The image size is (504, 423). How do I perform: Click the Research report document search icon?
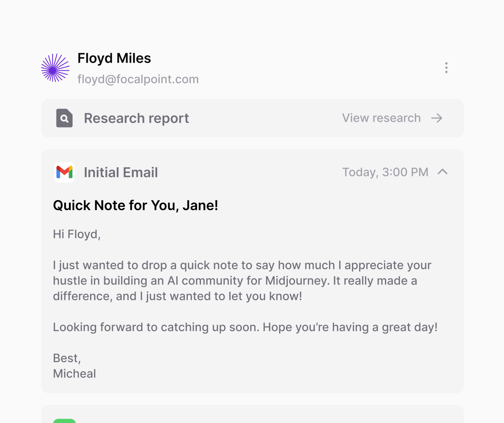64,118
